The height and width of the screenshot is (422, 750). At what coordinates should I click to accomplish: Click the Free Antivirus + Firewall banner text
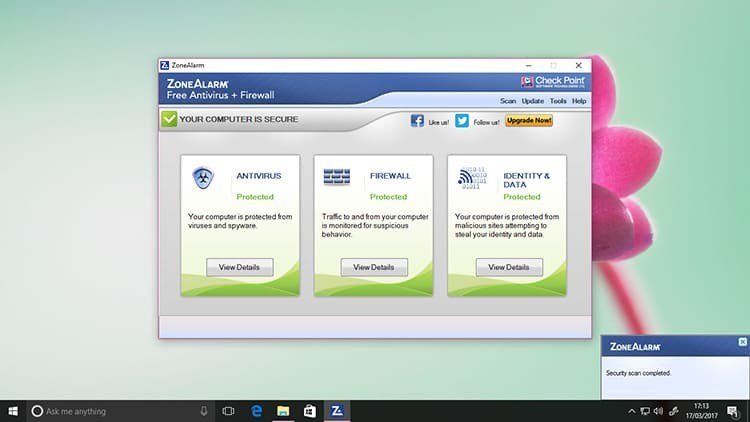(221, 95)
